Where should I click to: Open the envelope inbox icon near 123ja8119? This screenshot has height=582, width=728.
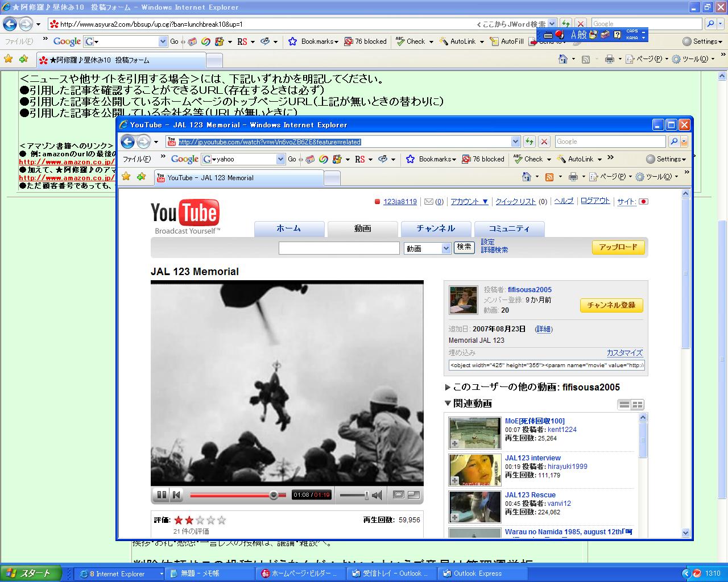[429, 201]
